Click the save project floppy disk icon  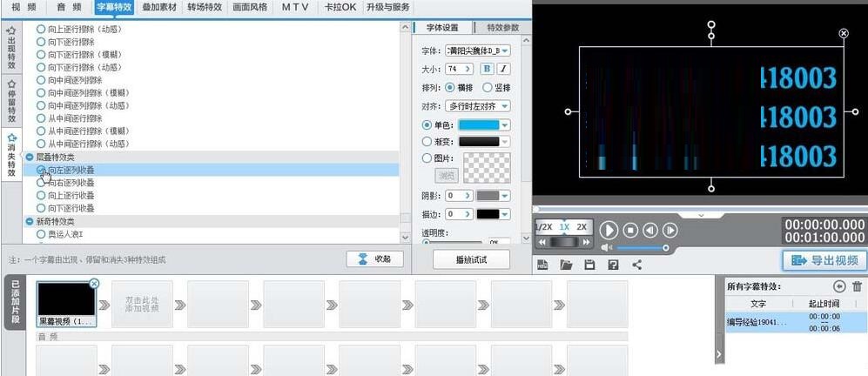pyautogui.click(x=589, y=265)
